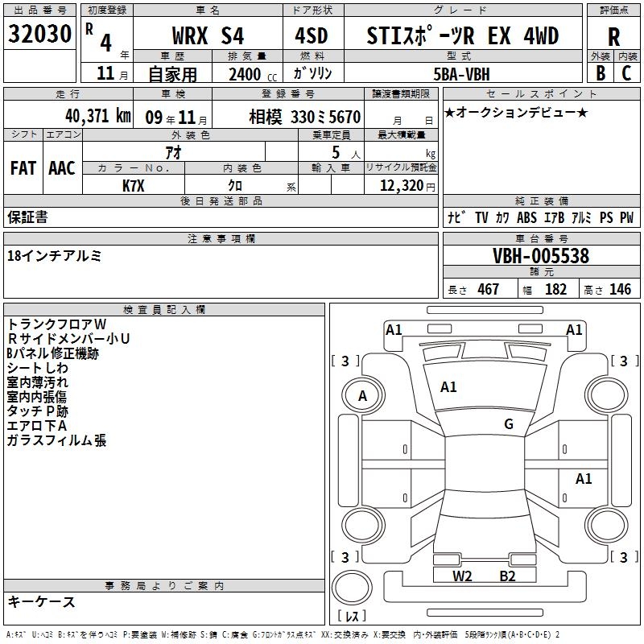
Task: Click the PW equipment entry
Action: [x=627, y=217]
